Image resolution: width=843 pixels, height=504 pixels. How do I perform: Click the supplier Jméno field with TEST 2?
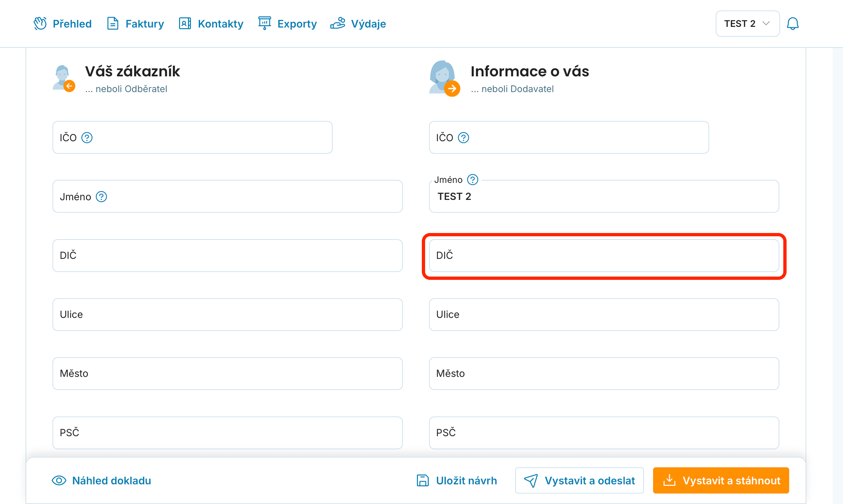click(x=604, y=196)
